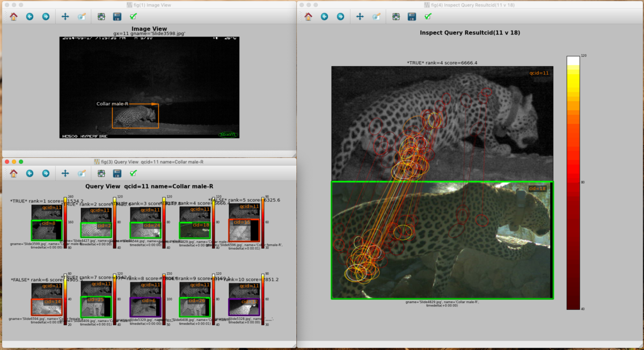This screenshot has height=350, width=644.
Task: Navigate back in the Query View toolbar
Action: pyautogui.click(x=31, y=173)
